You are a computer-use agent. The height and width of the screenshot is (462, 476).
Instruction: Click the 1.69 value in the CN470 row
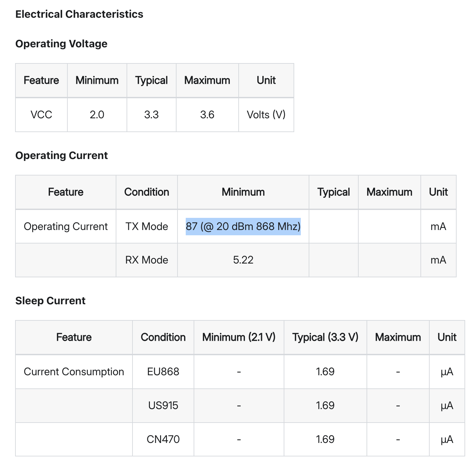click(325, 439)
